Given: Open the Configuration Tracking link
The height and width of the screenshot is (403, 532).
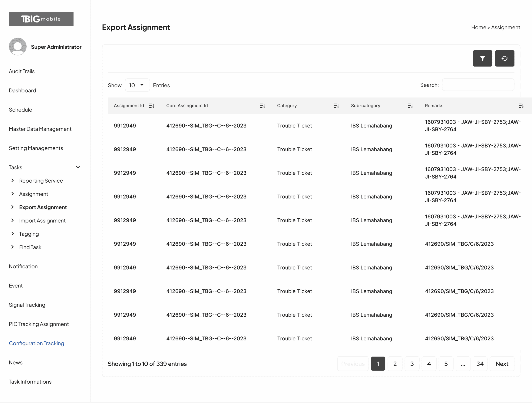Looking at the screenshot, I should coord(36,343).
